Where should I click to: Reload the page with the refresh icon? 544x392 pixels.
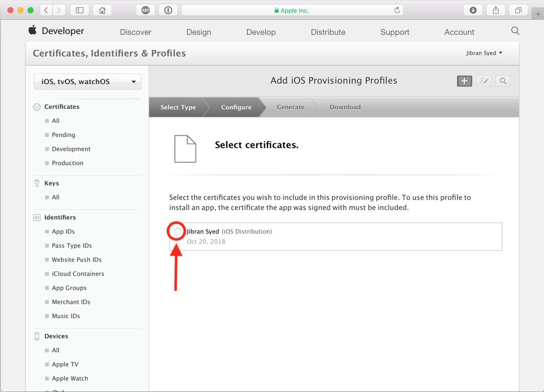(x=397, y=10)
